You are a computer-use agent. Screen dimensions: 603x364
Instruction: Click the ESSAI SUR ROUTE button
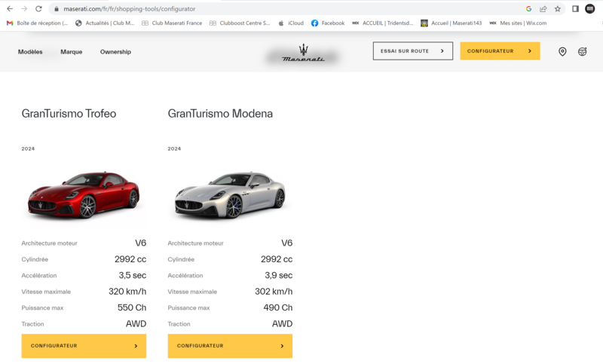(412, 50)
